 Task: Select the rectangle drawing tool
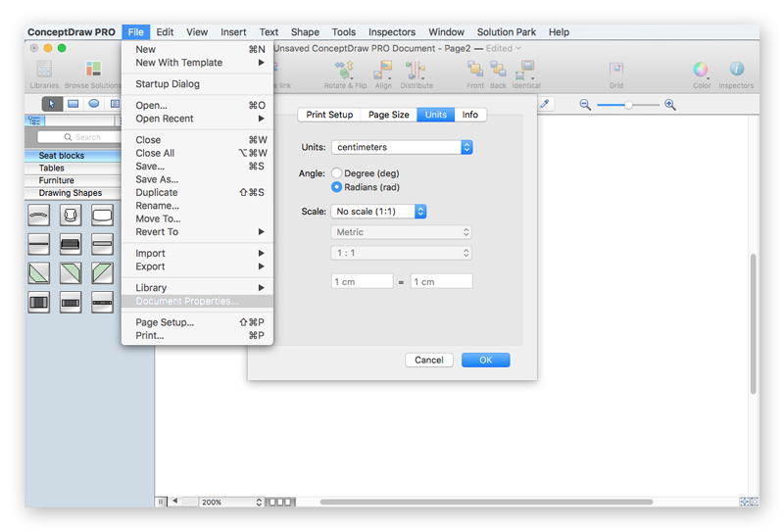73,104
